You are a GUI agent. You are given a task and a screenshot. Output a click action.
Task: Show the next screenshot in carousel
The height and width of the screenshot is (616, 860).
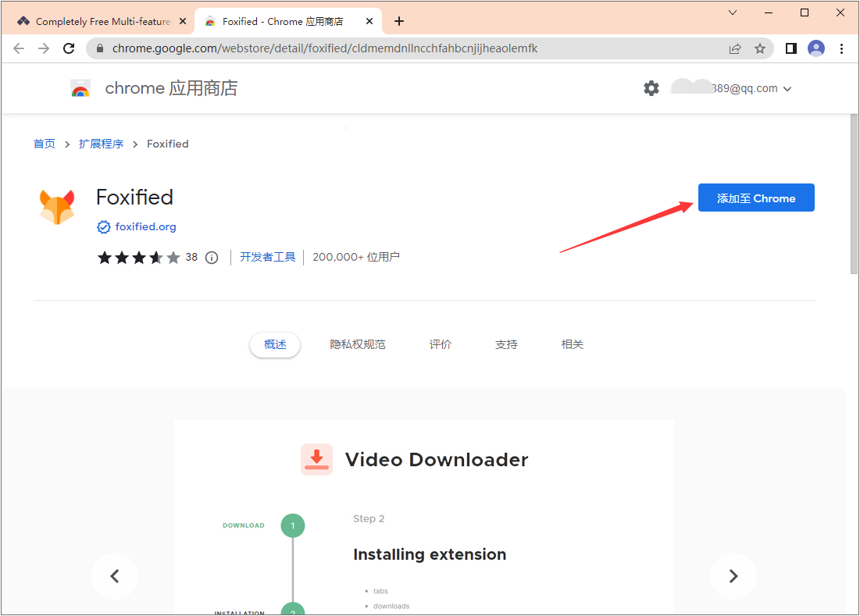tap(733, 576)
